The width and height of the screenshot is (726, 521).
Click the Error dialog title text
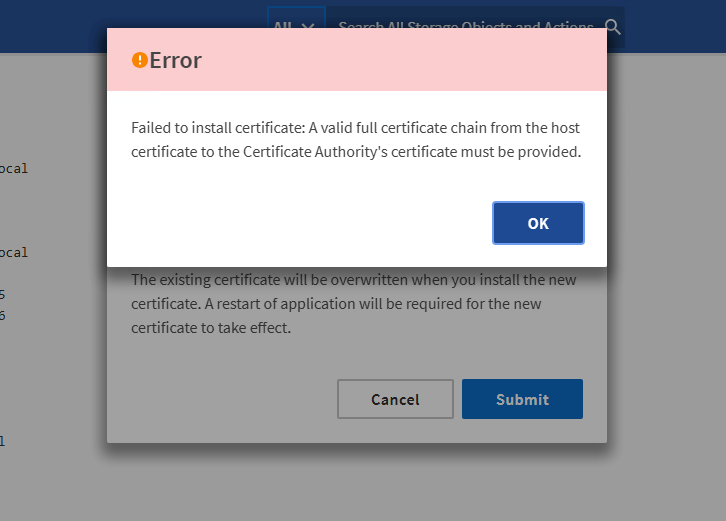pos(176,60)
